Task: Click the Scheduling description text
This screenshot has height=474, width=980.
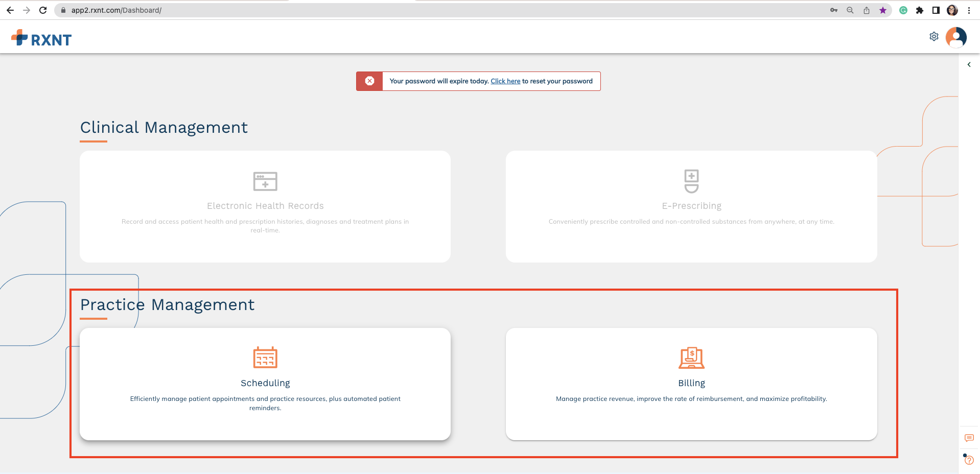Action: [265, 404]
